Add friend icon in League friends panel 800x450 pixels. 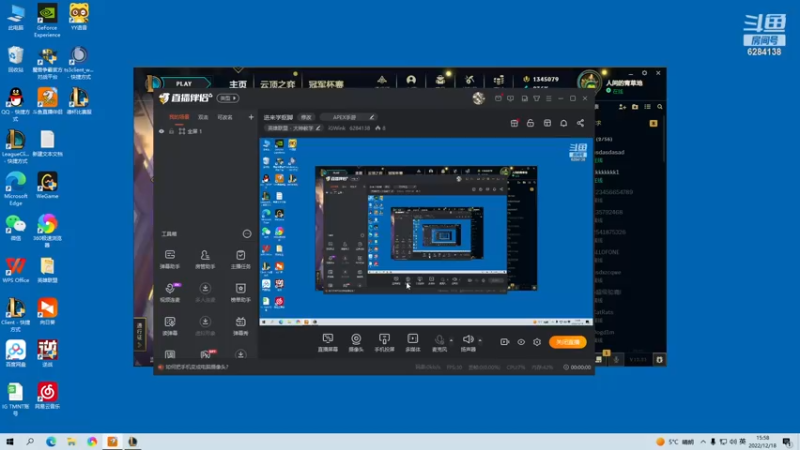click(x=622, y=107)
